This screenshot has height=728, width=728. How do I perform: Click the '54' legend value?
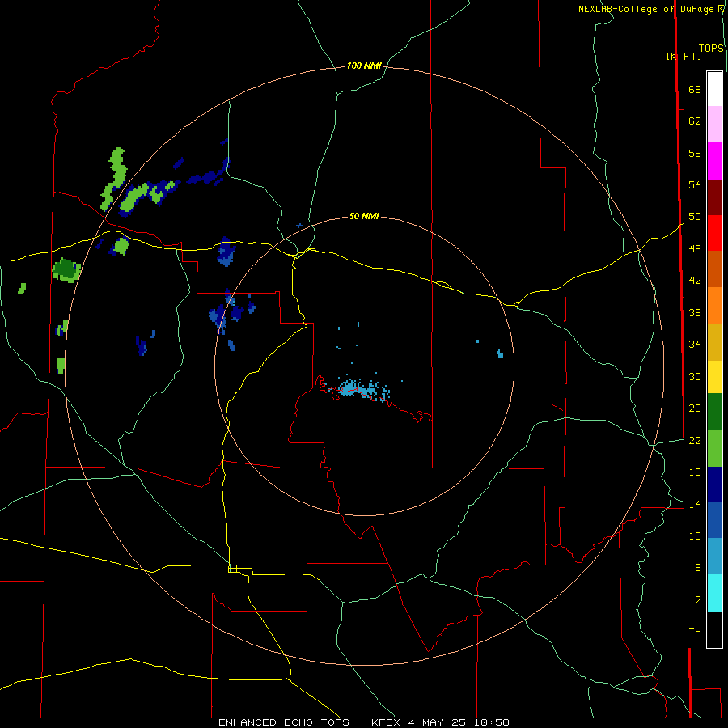pos(695,184)
